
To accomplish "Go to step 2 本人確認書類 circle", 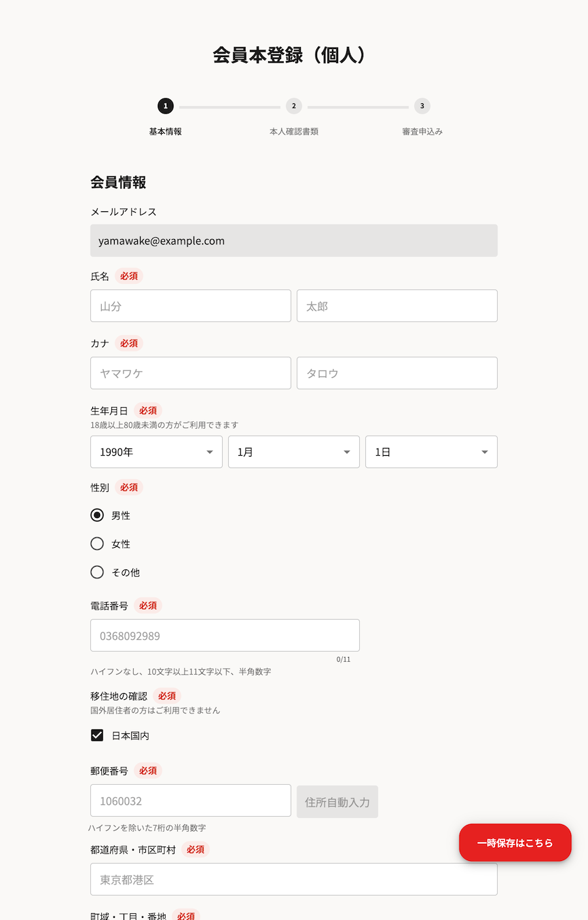I will tap(293, 106).
